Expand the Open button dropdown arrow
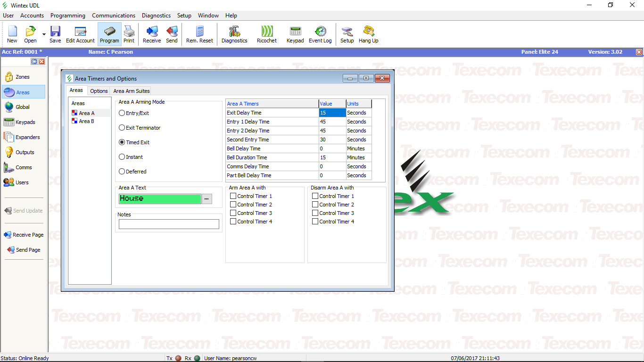The image size is (644, 362). tap(44, 34)
